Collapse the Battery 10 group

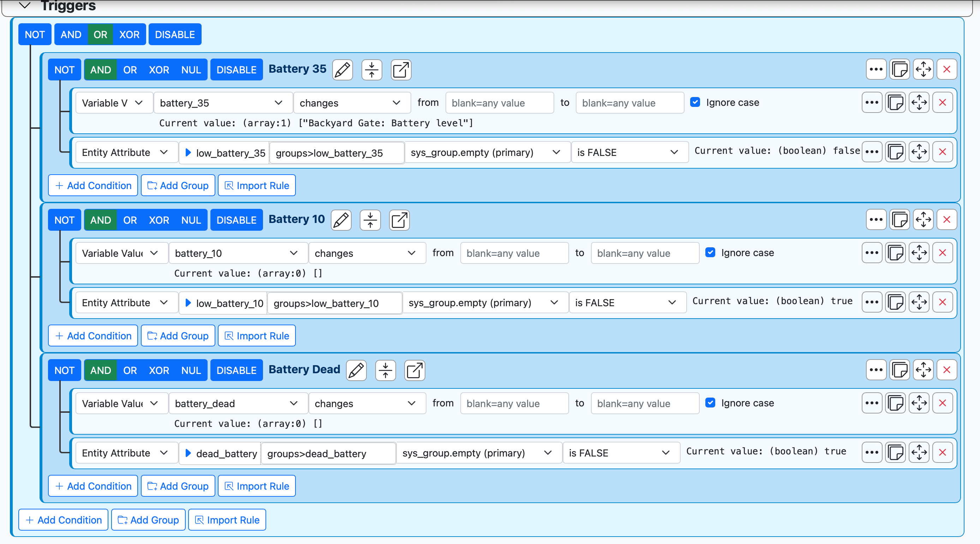click(370, 220)
